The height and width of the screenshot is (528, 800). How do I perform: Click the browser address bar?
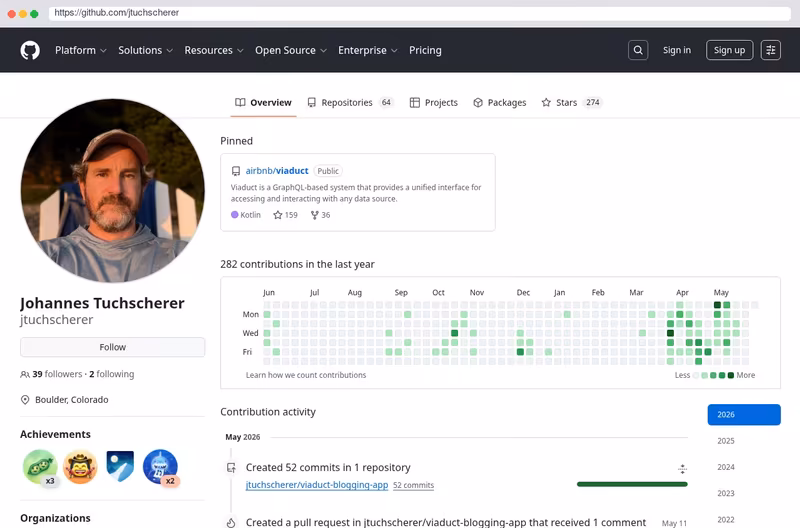pyautogui.click(x=419, y=13)
